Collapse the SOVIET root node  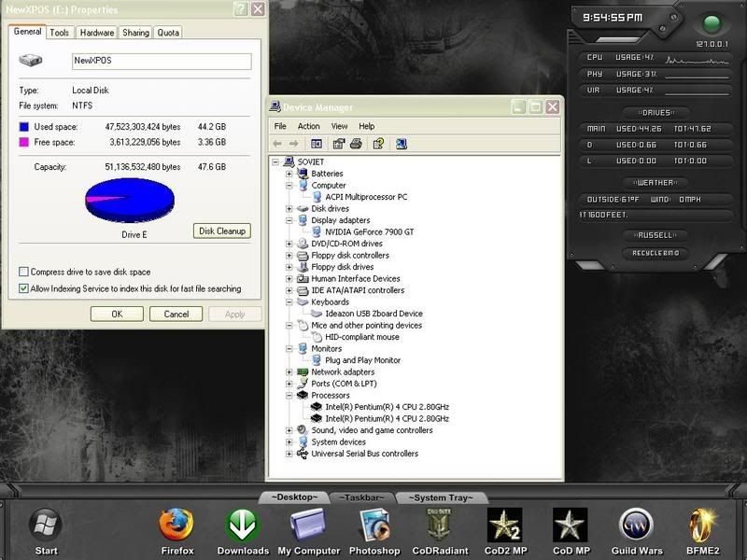pyautogui.click(x=275, y=161)
